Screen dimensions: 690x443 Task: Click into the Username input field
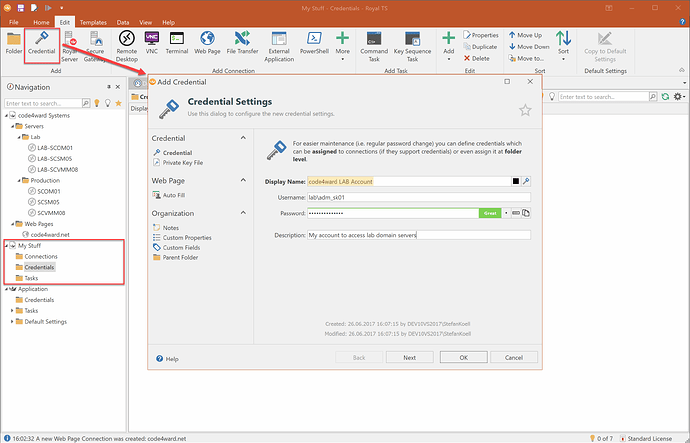click(418, 197)
